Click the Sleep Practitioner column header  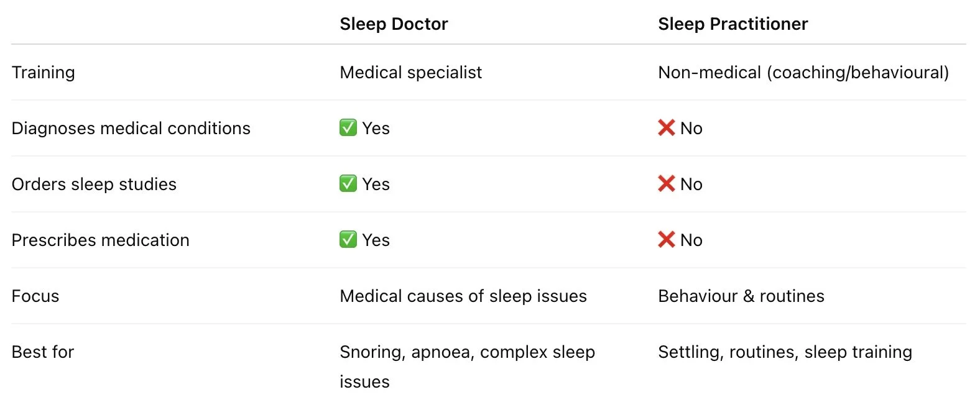733,24
